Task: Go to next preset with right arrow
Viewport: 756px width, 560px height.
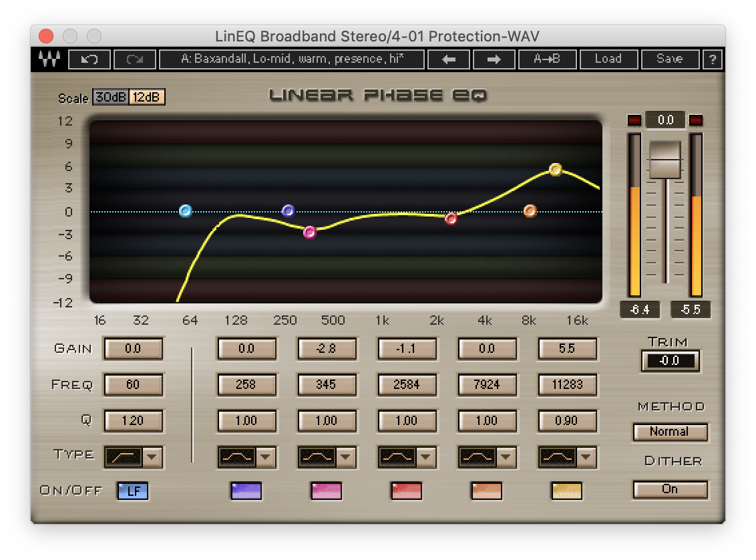Action: tap(494, 59)
